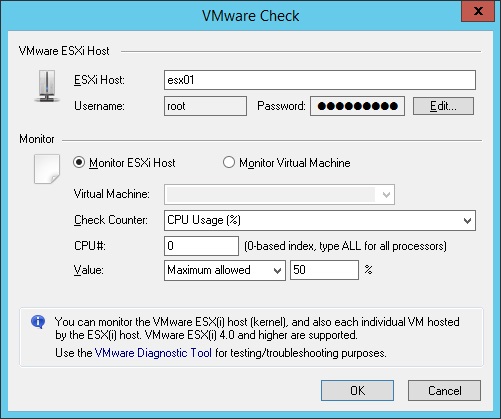Viewport: 501px width, 419px height.
Task: Open the Virtual Machine dropdown
Action: (x=279, y=194)
